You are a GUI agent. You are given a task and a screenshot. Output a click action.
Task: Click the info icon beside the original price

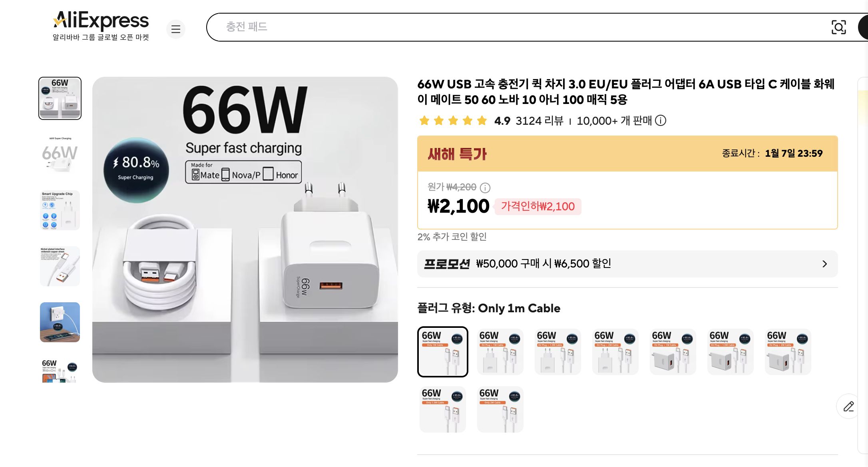[x=486, y=188]
